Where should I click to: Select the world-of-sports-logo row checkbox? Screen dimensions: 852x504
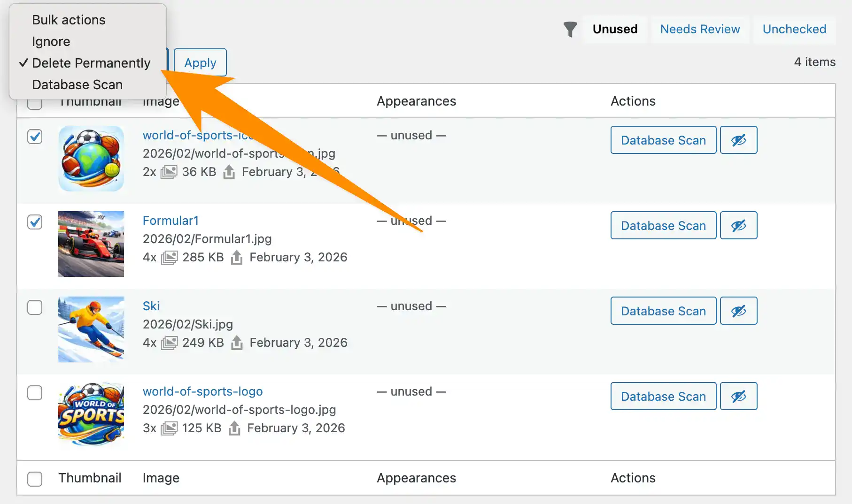tap(35, 393)
